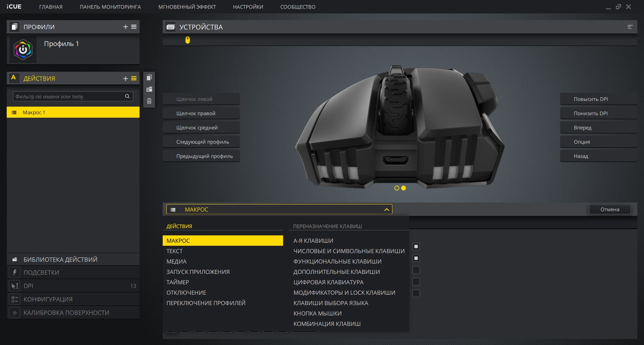Open the actions list menu icon
Screen dimensions: 644x345
134,78
